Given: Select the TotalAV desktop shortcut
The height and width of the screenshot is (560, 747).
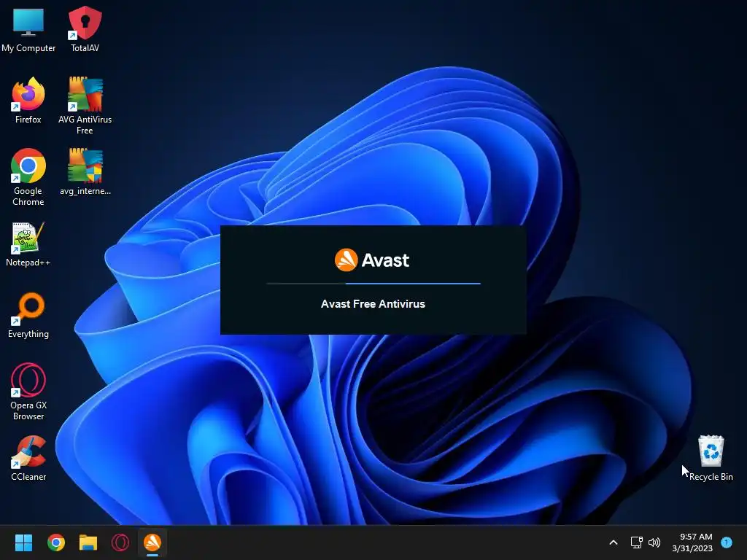Looking at the screenshot, I should (x=85, y=29).
